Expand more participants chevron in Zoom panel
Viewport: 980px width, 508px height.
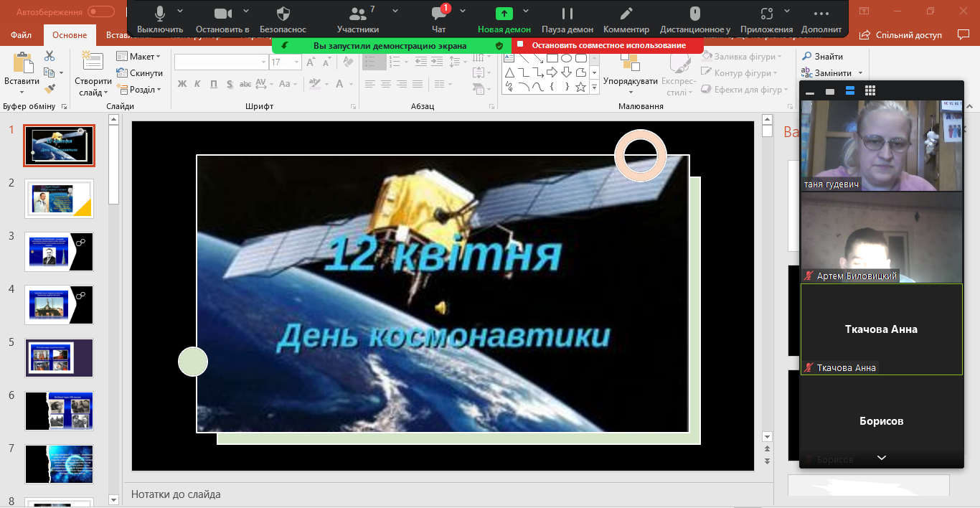pyautogui.click(x=882, y=458)
